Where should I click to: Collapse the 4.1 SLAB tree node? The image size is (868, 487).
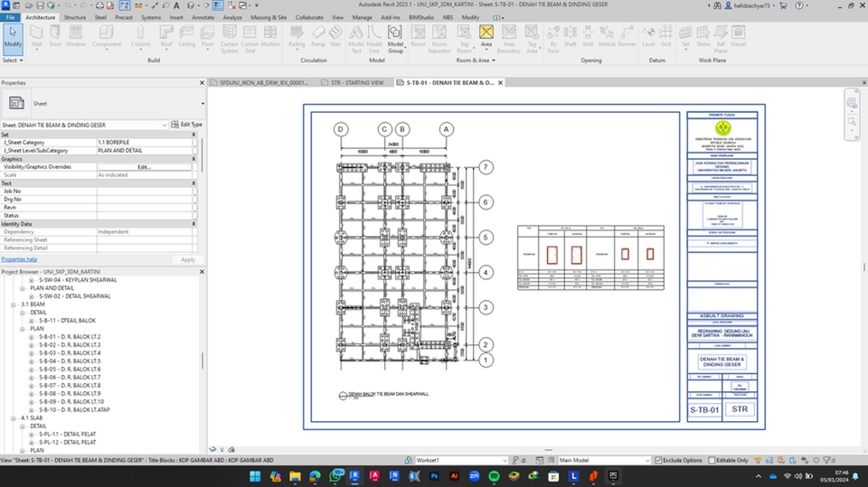coord(14,418)
